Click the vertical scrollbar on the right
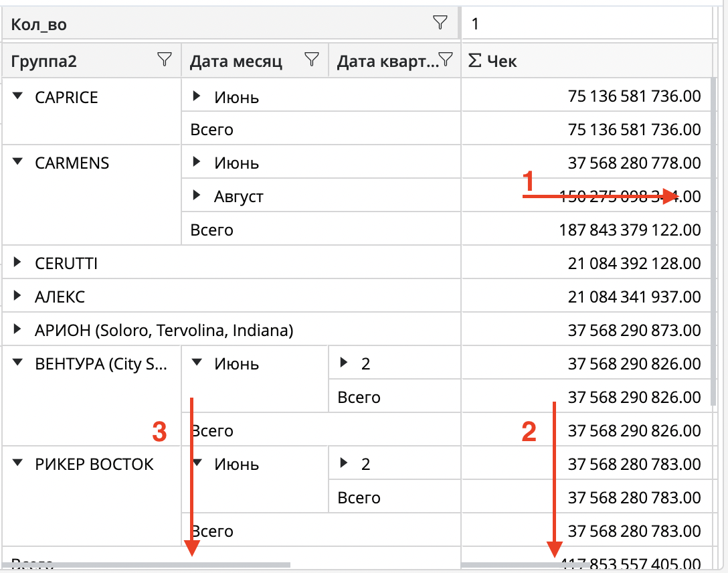Viewport: 728px width, 573px height. 714,234
